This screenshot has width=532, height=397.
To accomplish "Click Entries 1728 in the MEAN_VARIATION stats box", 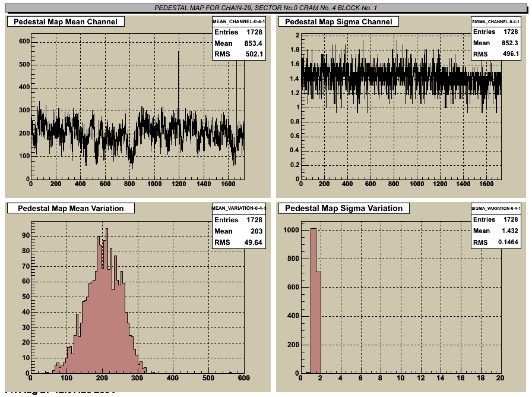I will tap(238, 220).
